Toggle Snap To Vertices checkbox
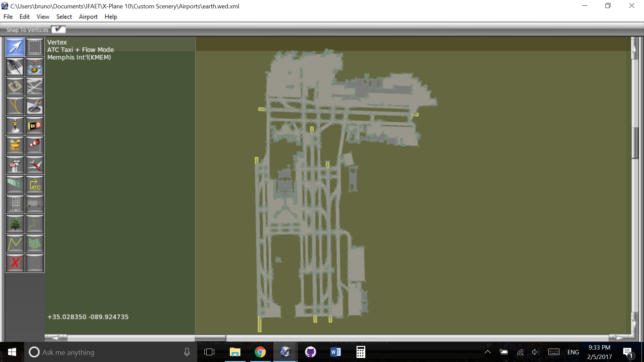Viewport: 644px width, 362px height. 58,29
